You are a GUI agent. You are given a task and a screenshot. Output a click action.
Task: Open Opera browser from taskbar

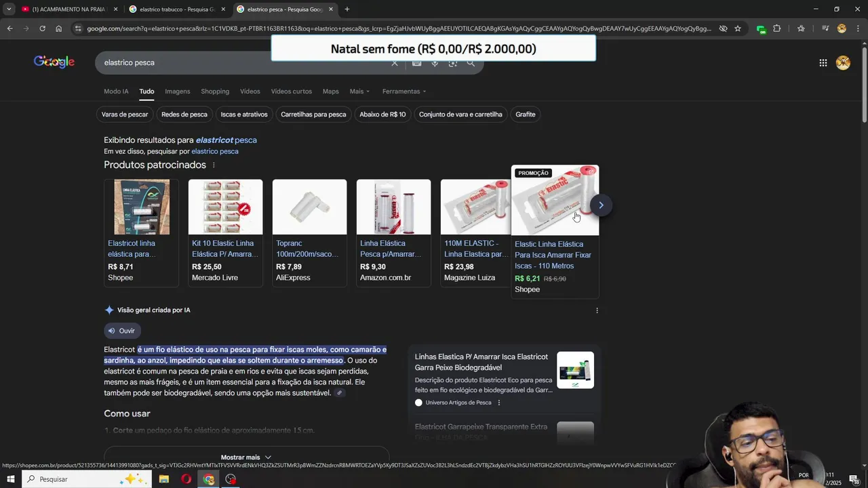point(186,479)
